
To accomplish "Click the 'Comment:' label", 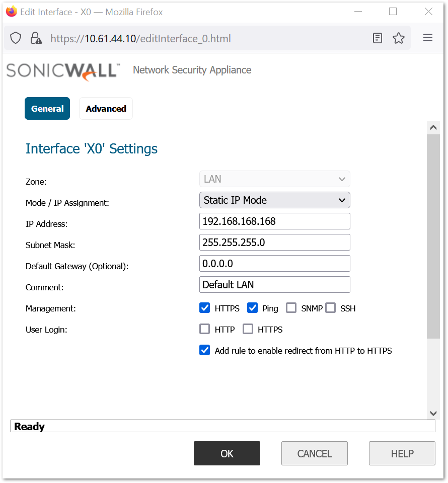I will coord(44,287).
